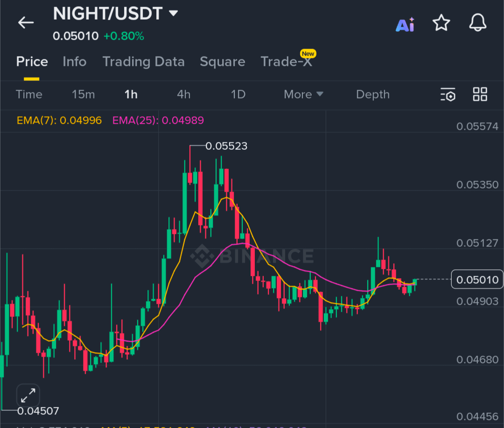Select the 1h interval
The height and width of the screenshot is (428, 504).
131,94
